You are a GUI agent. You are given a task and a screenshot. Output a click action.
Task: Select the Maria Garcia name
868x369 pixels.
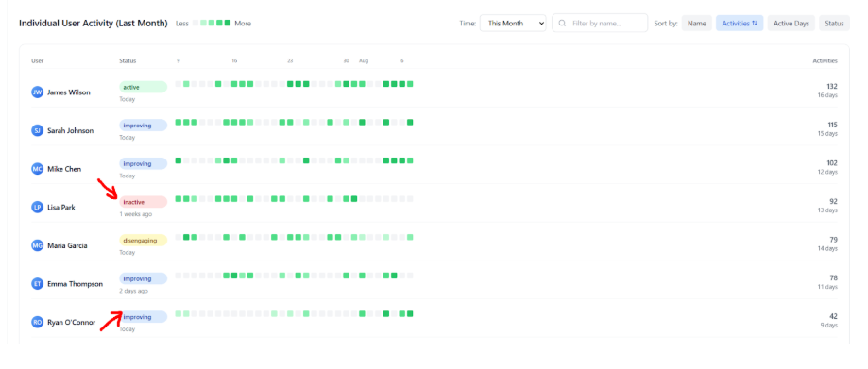(x=67, y=245)
